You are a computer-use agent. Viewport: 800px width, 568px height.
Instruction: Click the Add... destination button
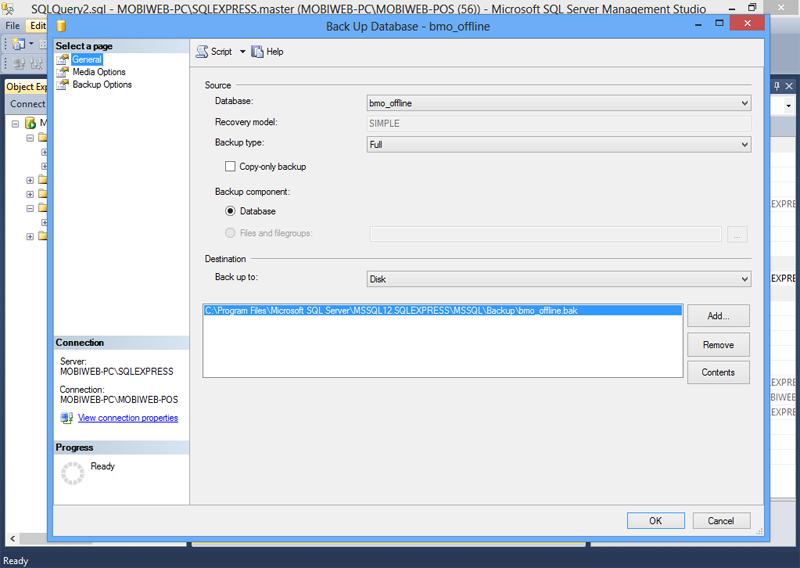click(x=718, y=316)
